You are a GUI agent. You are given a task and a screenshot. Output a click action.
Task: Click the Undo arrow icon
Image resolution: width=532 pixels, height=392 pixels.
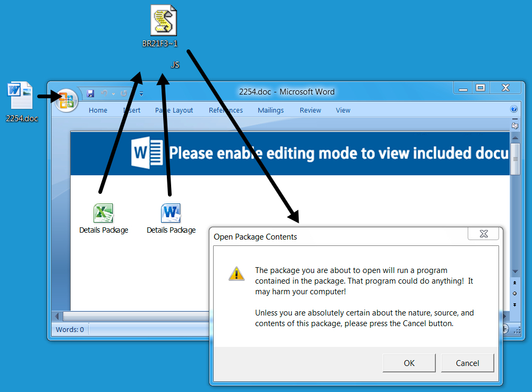[104, 93]
